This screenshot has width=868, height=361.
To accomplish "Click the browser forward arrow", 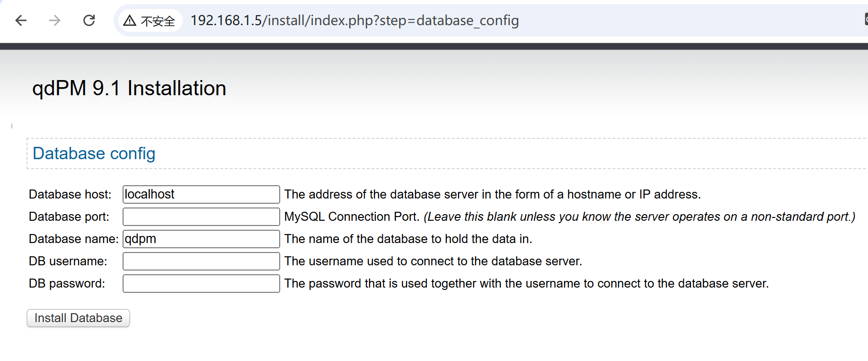I will pos(55,20).
